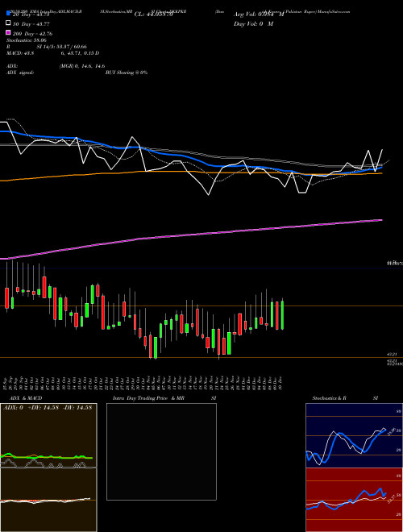Screen dimensions: 403x532
Task: Select the '200 Day - 42.76' legend text
Action: tap(32, 34)
